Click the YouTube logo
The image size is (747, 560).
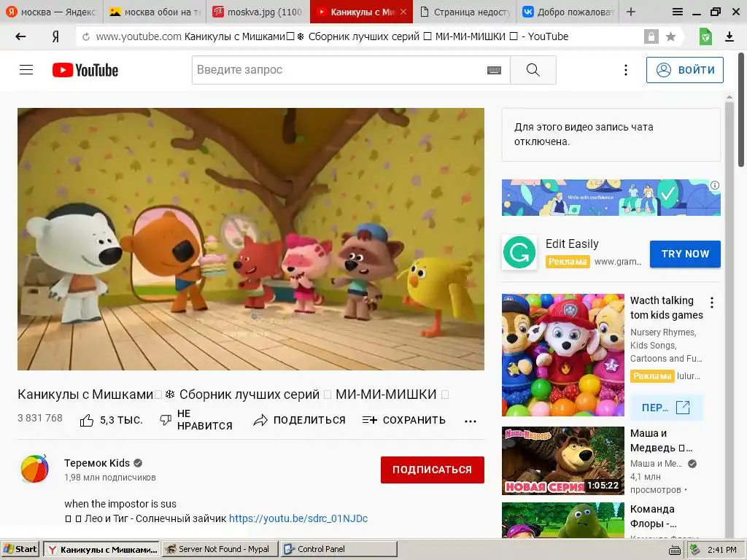point(85,70)
